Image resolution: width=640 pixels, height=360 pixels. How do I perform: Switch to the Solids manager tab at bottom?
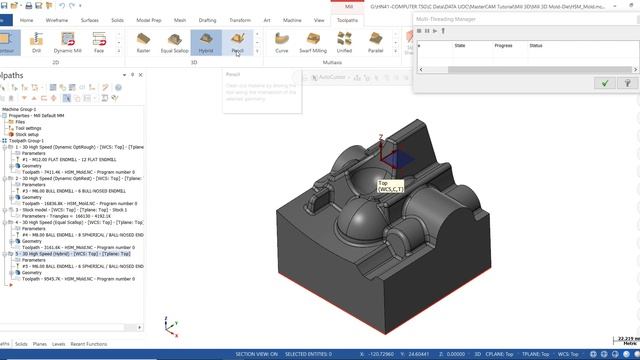click(x=21, y=344)
